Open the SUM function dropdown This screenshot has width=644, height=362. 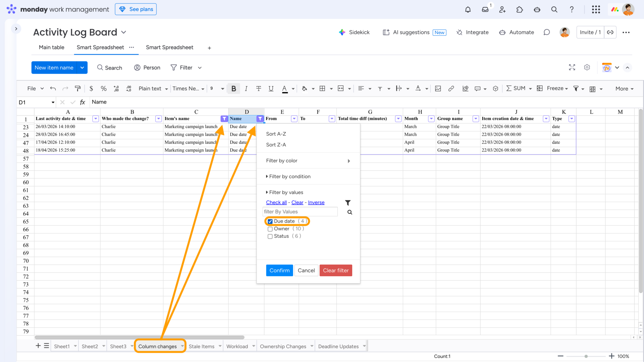pos(530,89)
